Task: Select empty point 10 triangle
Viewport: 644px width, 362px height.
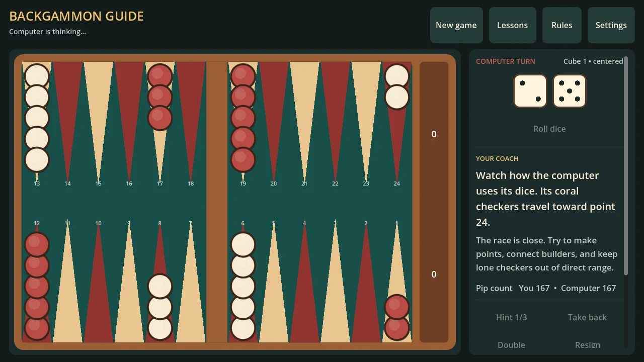Action: coord(98,283)
